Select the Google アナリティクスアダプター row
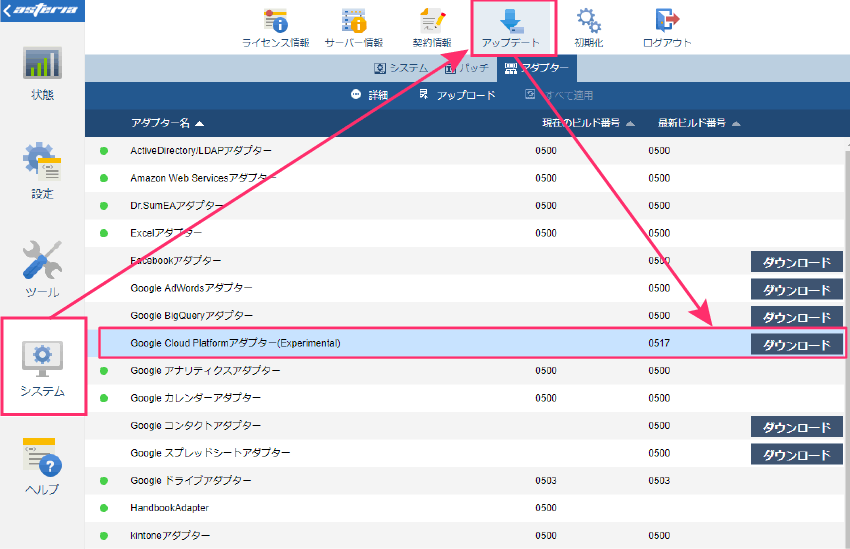850x549 pixels. [466, 371]
